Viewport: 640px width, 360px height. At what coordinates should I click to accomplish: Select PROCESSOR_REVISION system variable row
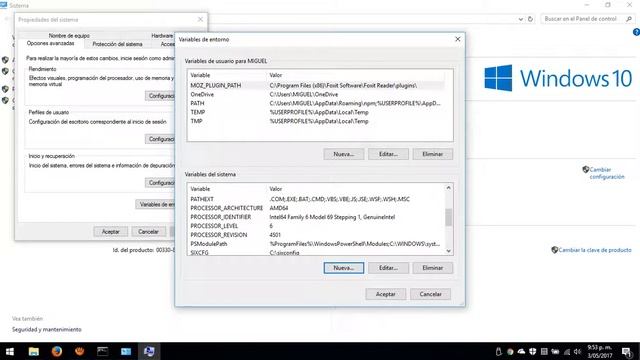coord(316,235)
